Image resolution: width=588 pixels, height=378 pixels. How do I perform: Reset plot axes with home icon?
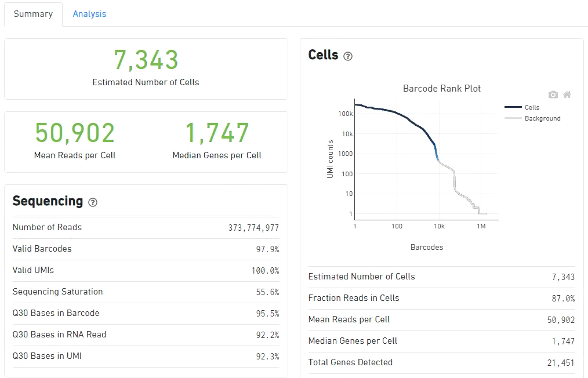click(x=567, y=94)
